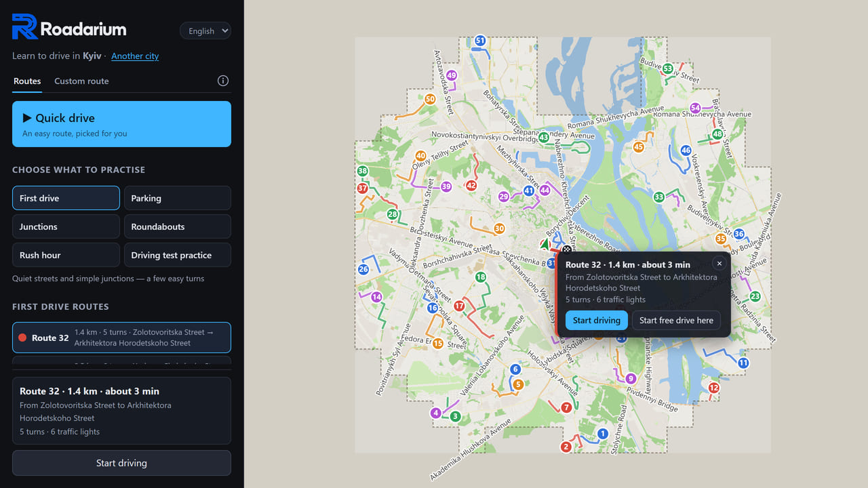The width and height of the screenshot is (868, 488).
Task: Switch to the Custom route tab
Action: pyautogui.click(x=81, y=81)
